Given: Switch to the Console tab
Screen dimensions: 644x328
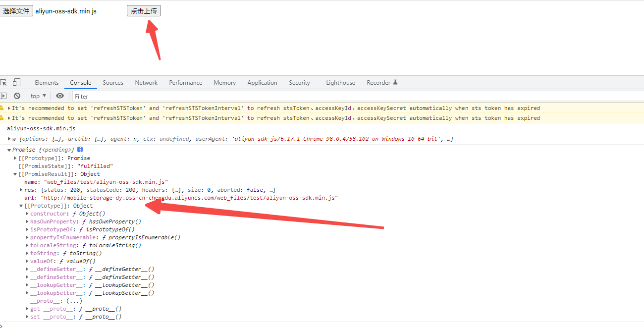Looking at the screenshot, I should pyautogui.click(x=80, y=83).
